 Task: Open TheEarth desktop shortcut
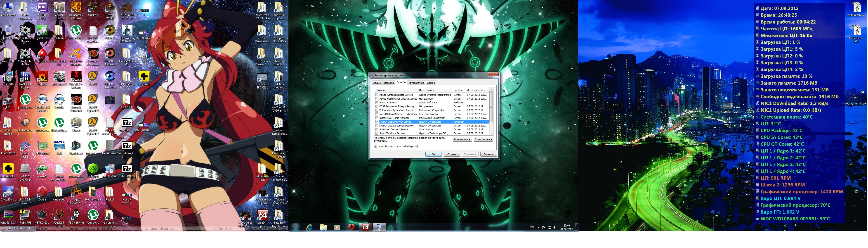click(x=8, y=79)
